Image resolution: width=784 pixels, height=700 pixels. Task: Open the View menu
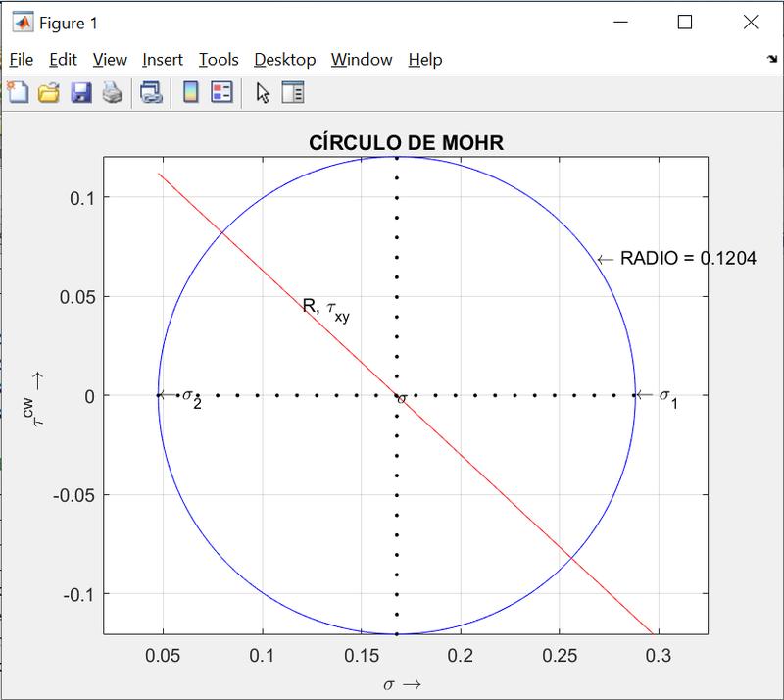pyautogui.click(x=109, y=60)
